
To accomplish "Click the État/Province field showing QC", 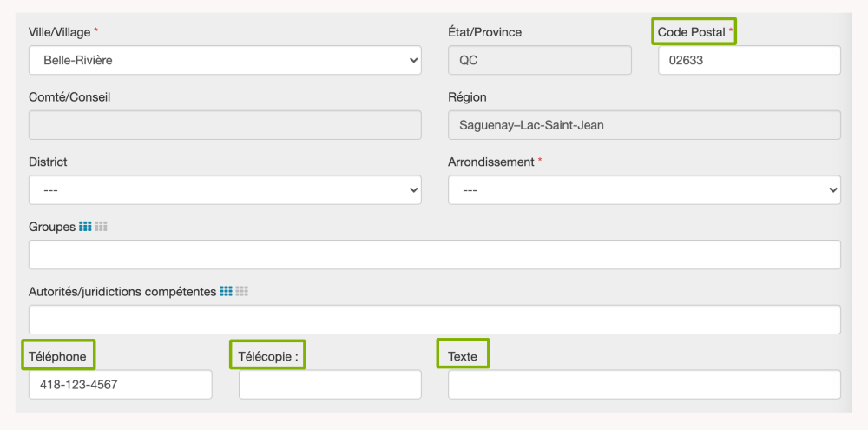I will click(539, 61).
